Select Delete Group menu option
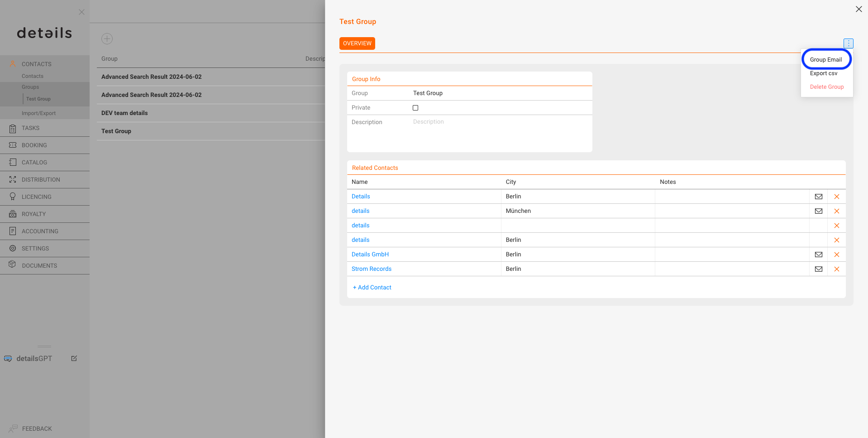The width and height of the screenshot is (868, 438). point(826,87)
